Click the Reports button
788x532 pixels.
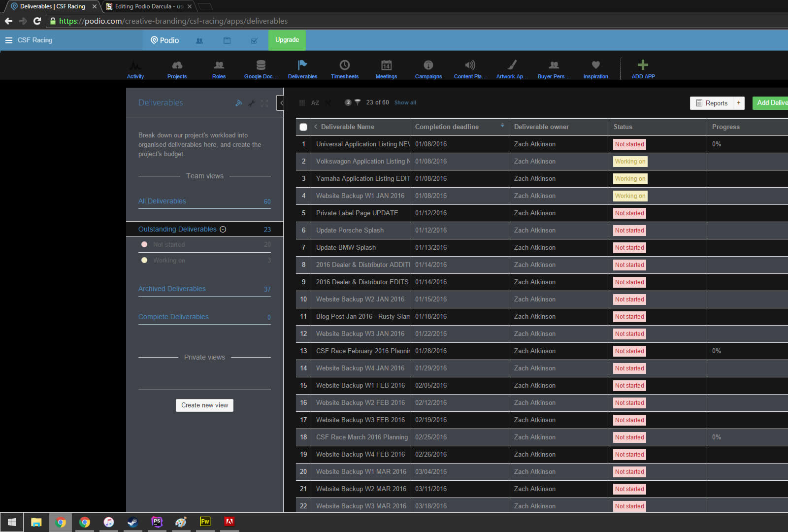click(x=712, y=103)
